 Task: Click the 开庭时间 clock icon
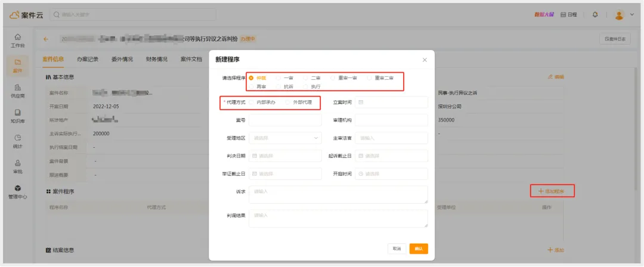tap(361, 174)
